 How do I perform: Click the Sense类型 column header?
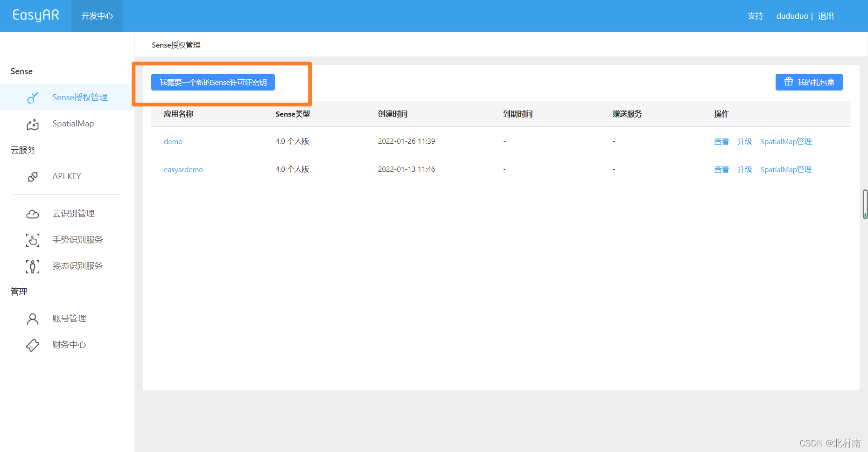click(x=293, y=114)
